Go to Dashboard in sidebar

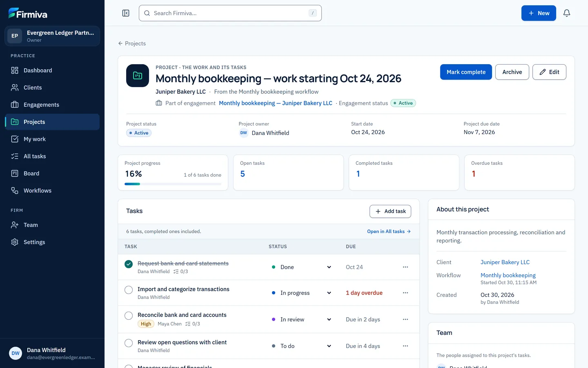[52, 70]
